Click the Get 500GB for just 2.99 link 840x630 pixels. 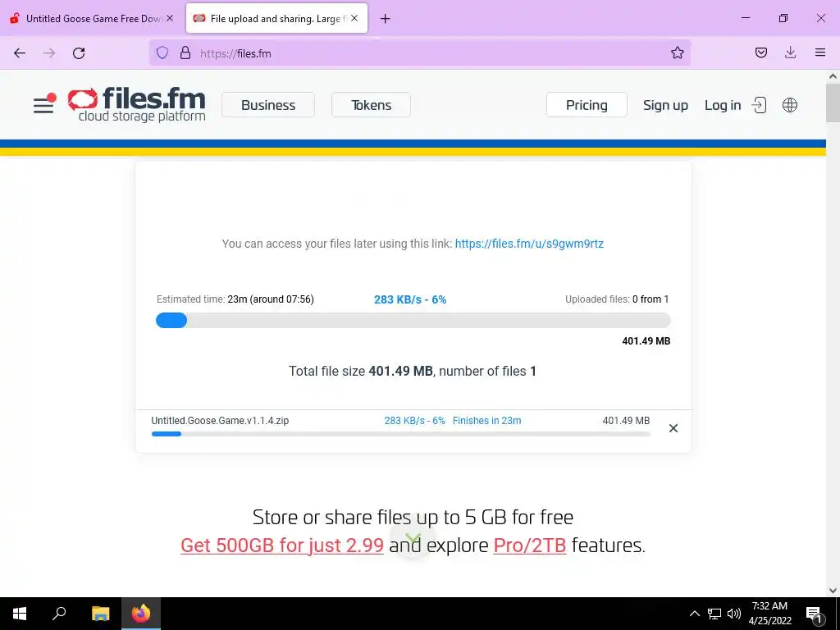(x=282, y=546)
